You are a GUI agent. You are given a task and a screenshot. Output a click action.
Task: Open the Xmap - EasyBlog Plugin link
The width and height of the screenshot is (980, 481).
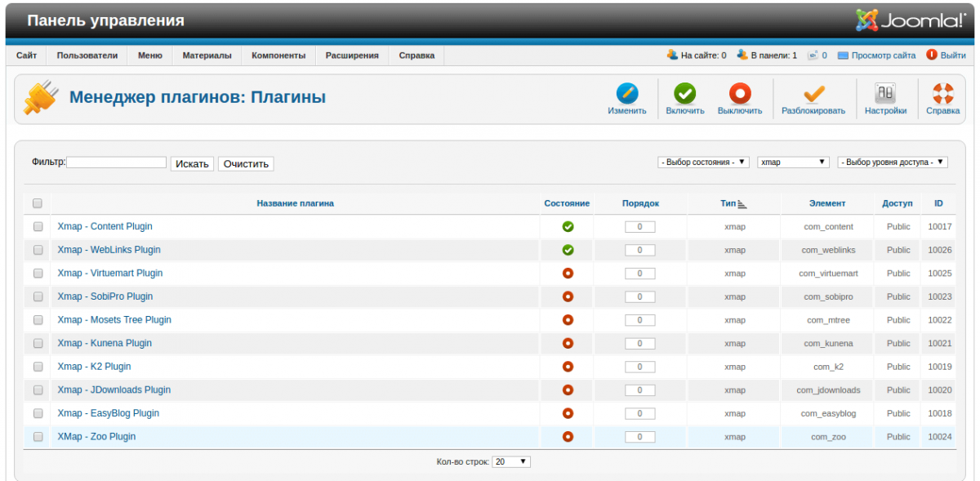[109, 413]
